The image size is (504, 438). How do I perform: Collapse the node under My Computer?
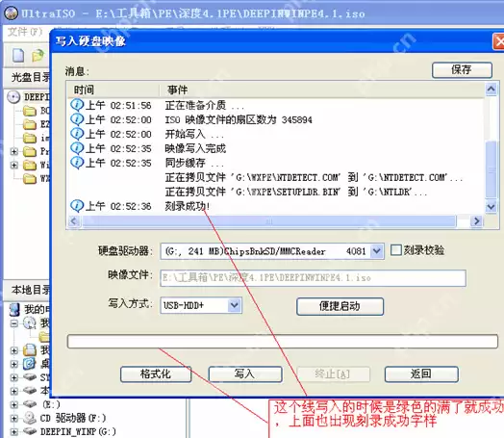pyautogui.click(x=14, y=322)
